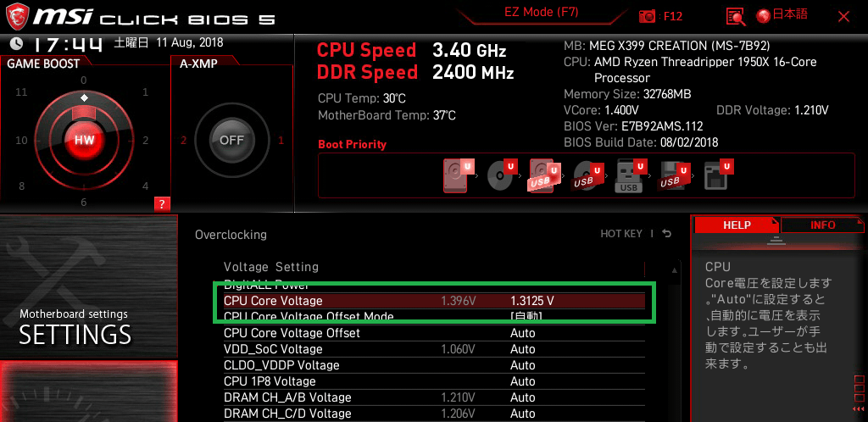868x422 pixels.
Task: Click the BIOS Build Date 08/02/2018 text
Action: coord(641,142)
